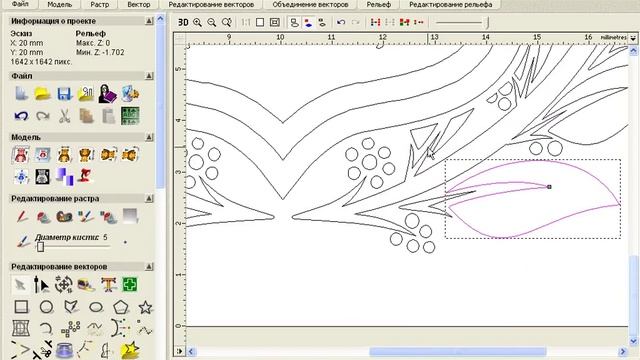640x360 pixels.
Task: Open the Рельеф menu
Action: pos(378,4)
